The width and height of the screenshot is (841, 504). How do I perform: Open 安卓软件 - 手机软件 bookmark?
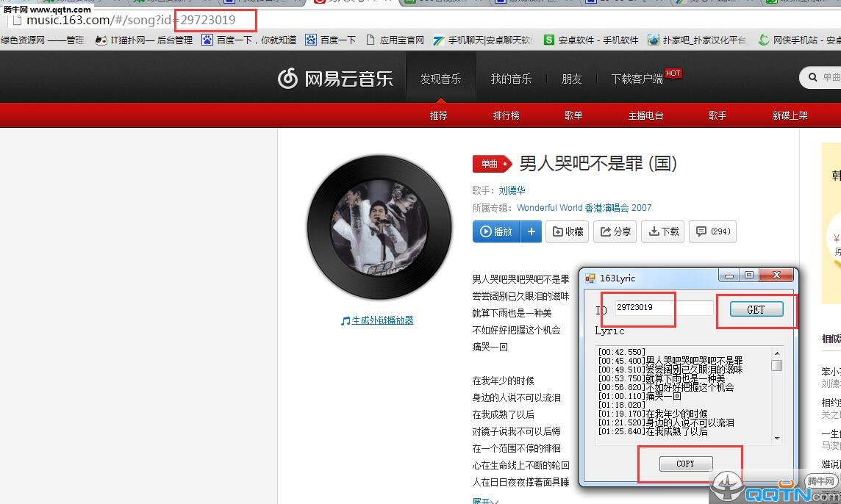point(591,40)
